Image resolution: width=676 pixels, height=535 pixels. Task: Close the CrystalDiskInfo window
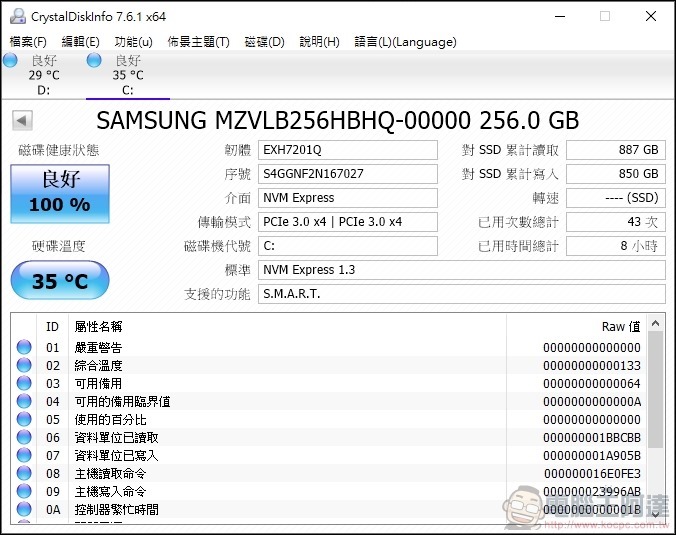pos(651,16)
